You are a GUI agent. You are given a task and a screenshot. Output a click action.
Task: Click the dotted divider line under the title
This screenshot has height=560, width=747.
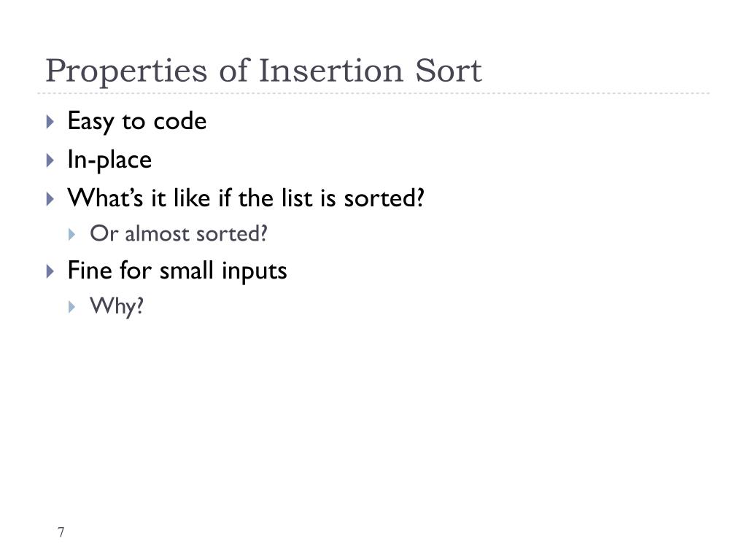pyautogui.click(x=373, y=93)
